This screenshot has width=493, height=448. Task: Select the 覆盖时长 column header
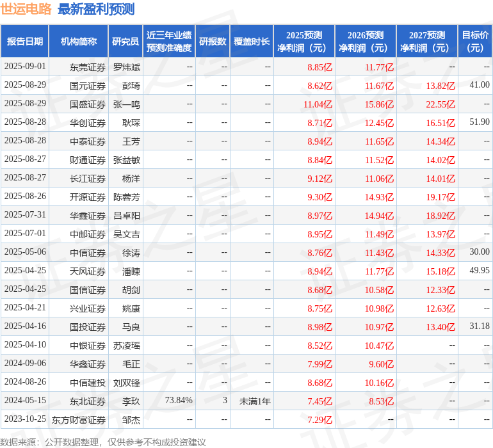pos(252,41)
